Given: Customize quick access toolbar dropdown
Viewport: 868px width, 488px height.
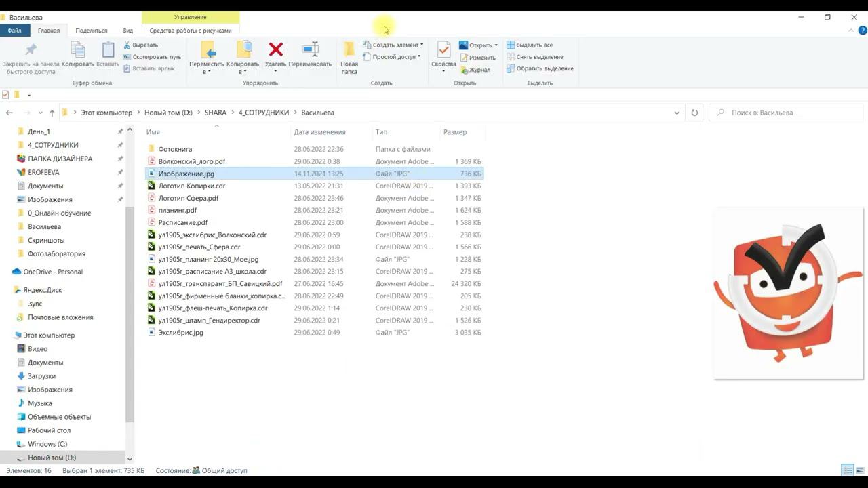Looking at the screenshot, I should pos(29,95).
